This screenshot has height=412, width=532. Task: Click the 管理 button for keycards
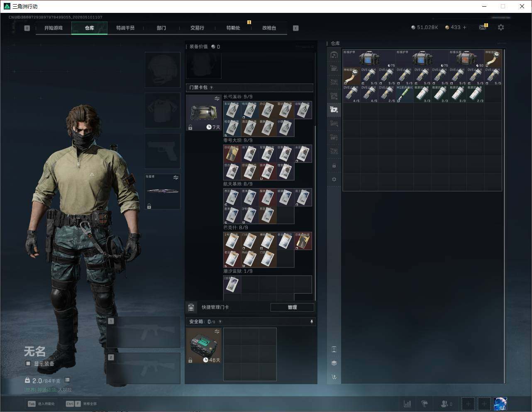coord(292,307)
